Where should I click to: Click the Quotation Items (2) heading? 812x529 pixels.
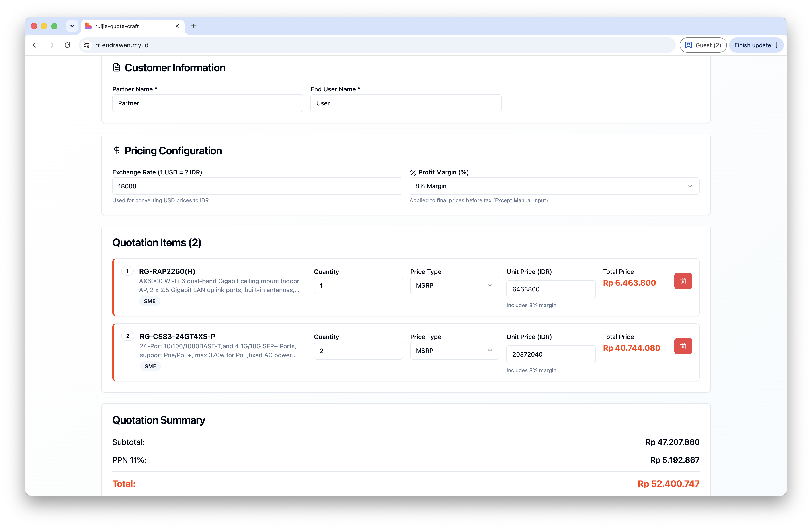point(157,243)
